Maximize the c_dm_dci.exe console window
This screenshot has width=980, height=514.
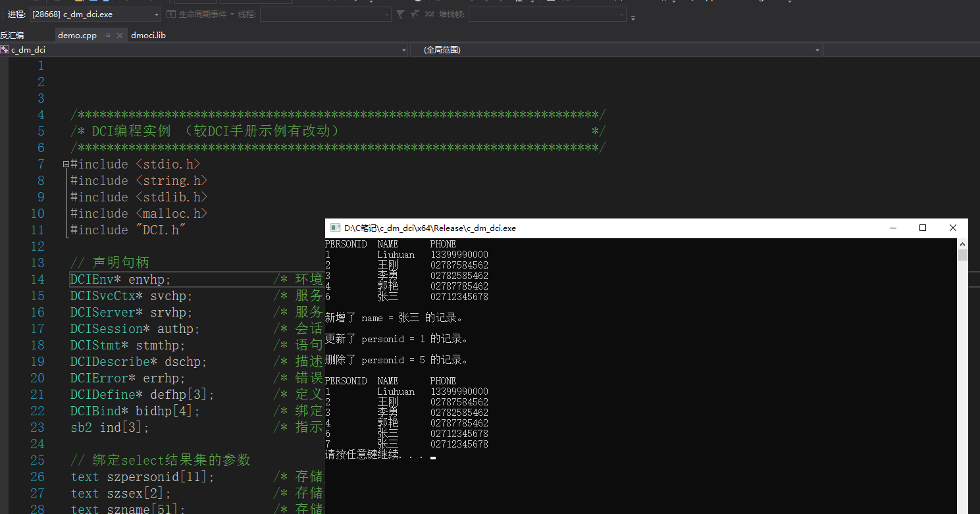click(x=922, y=227)
